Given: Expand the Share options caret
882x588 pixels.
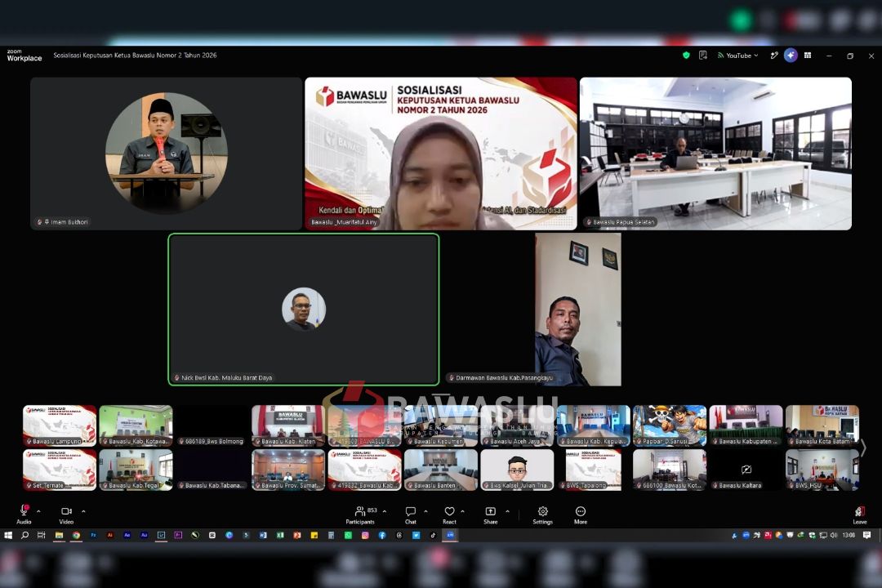Looking at the screenshot, I should coord(507,511).
